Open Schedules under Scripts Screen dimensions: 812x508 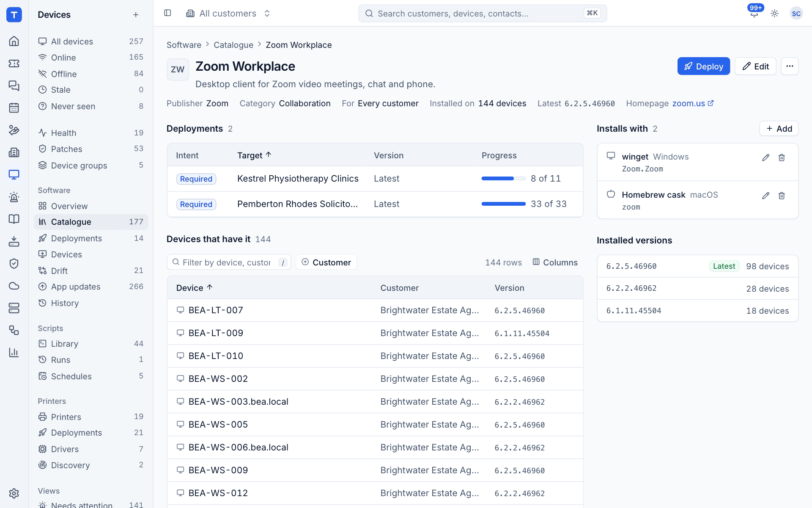pos(91,376)
